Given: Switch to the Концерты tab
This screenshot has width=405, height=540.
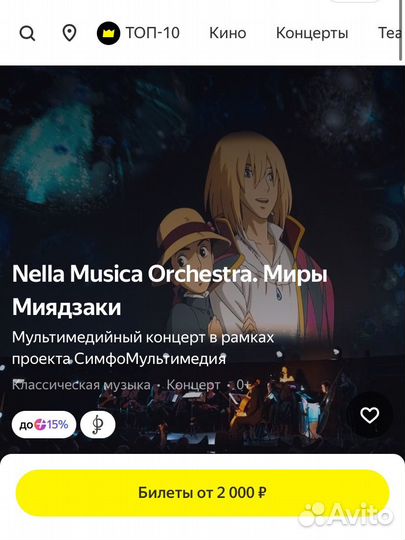Looking at the screenshot, I should (x=312, y=33).
